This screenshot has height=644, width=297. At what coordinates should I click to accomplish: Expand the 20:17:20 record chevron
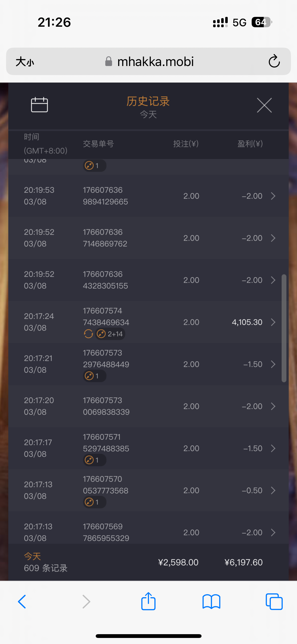273,406
